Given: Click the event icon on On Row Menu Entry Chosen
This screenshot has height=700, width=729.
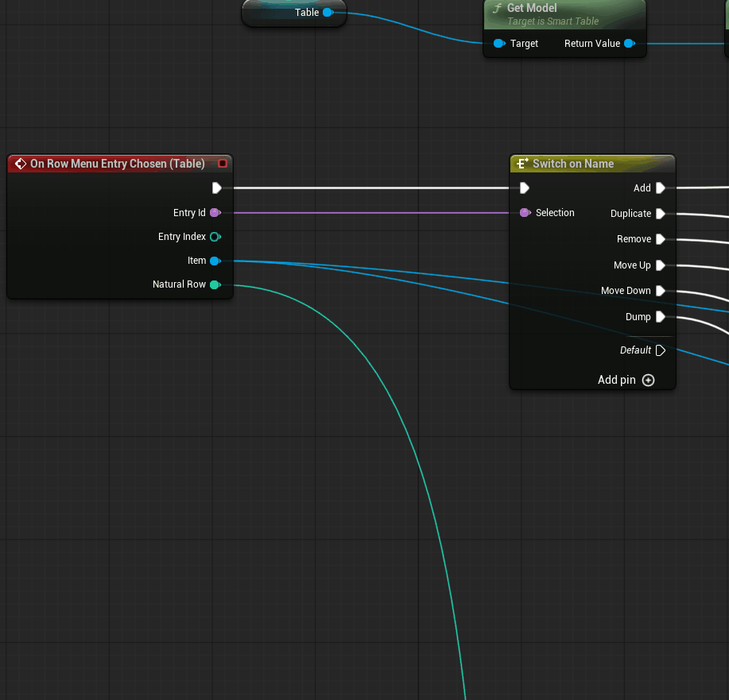Looking at the screenshot, I should (21, 164).
